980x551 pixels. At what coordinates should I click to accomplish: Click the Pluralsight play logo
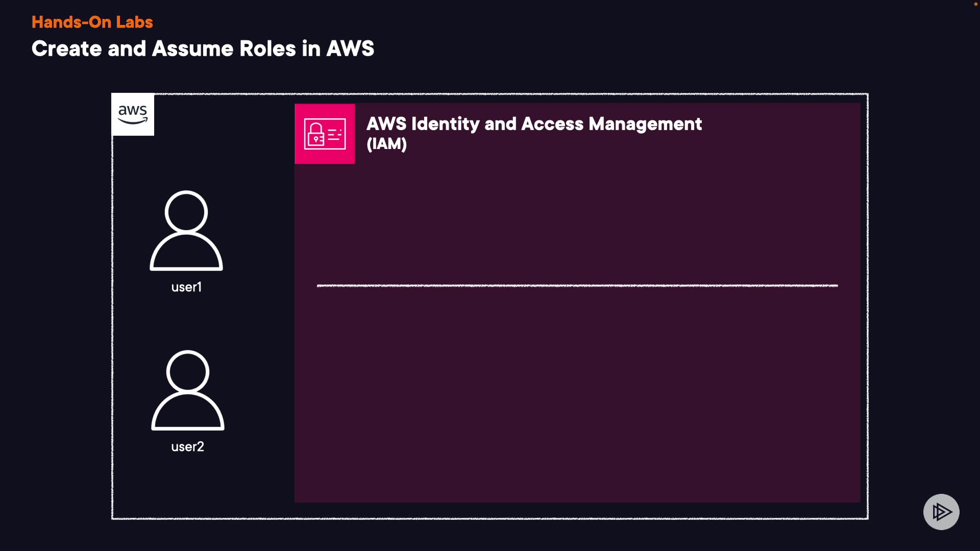coord(941,512)
